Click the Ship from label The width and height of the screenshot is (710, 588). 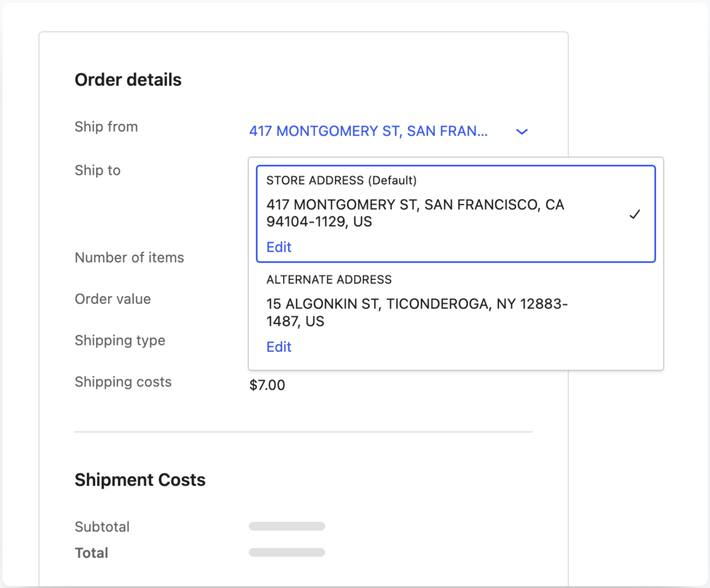point(106,127)
